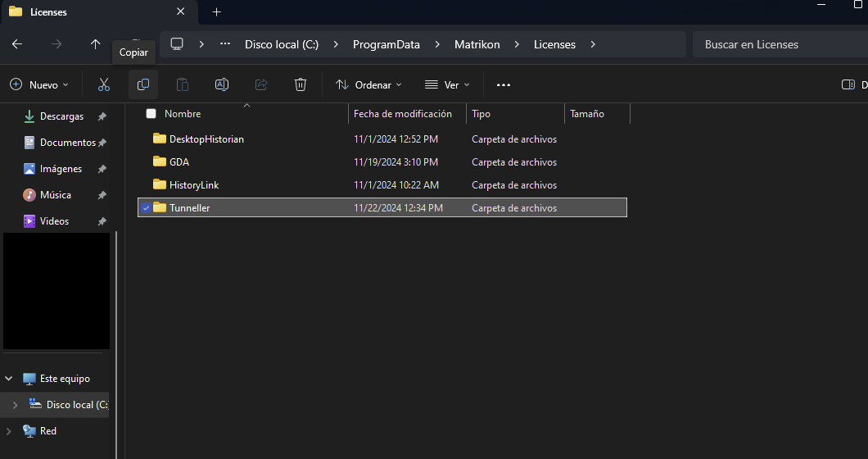Uncheck the Tunneller row checkbox
868x459 pixels.
point(146,208)
